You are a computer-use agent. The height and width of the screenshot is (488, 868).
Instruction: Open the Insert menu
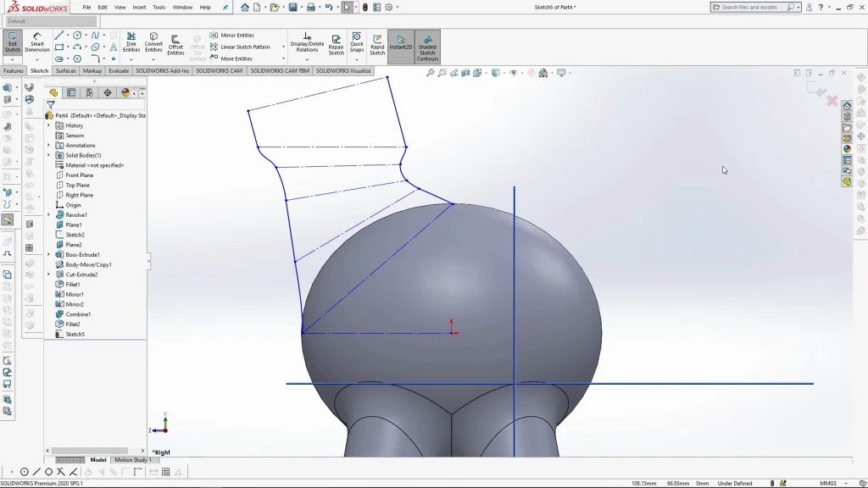click(139, 7)
